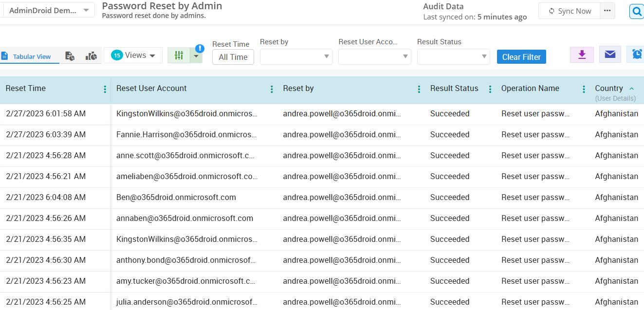Sort by the Country column header
This screenshot has height=310, width=644.
tap(609, 88)
